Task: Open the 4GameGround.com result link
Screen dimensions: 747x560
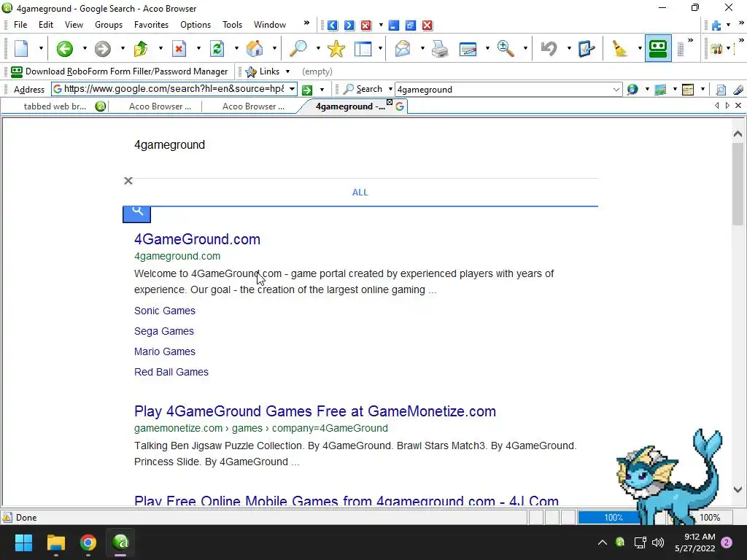Action: 197,239
